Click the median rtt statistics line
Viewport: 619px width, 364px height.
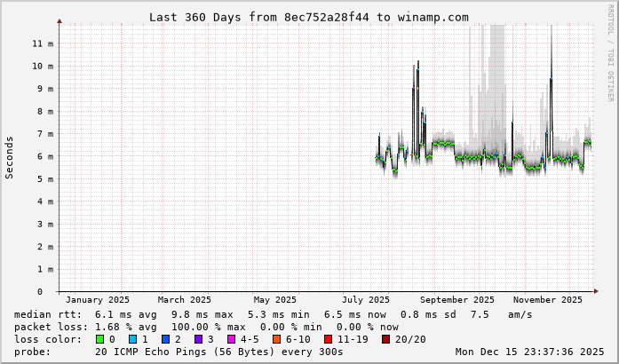click(274, 314)
